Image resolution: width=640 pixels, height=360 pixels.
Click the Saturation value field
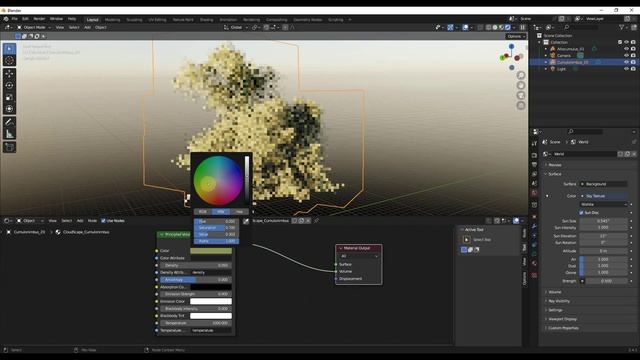[x=216, y=228]
